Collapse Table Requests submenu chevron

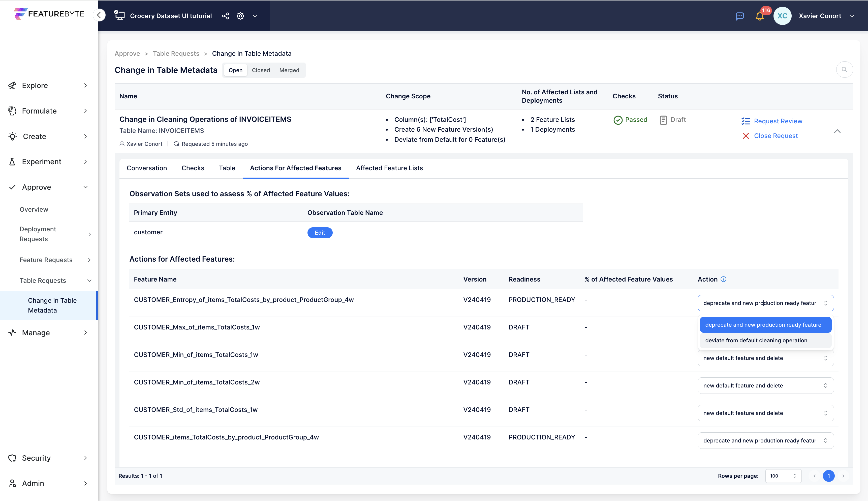pyautogui.click(x=89, y=281)
